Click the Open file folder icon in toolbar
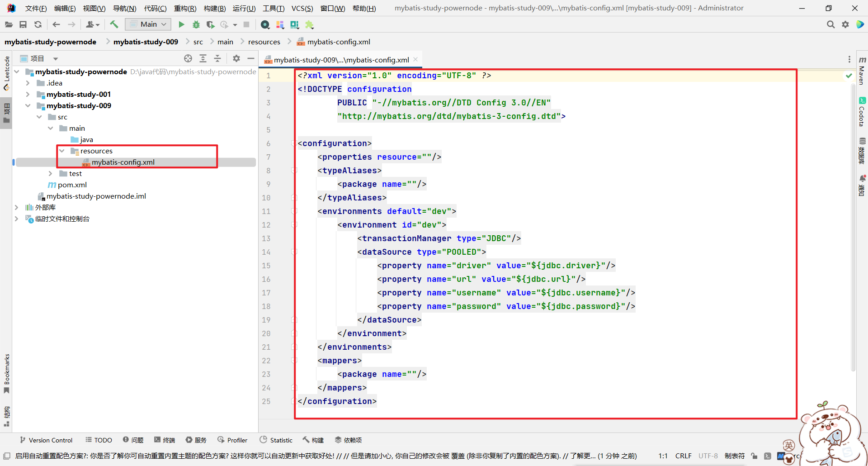 pos(9,24)
